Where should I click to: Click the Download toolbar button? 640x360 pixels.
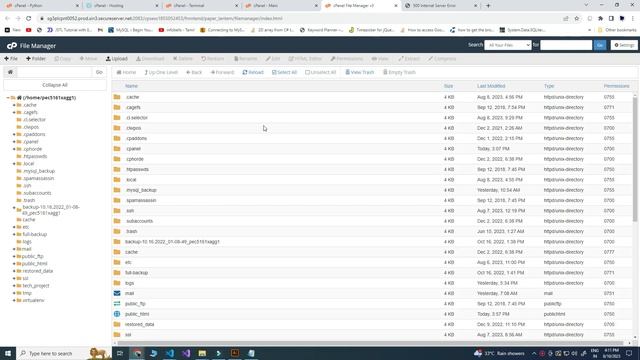coord(150,59)
